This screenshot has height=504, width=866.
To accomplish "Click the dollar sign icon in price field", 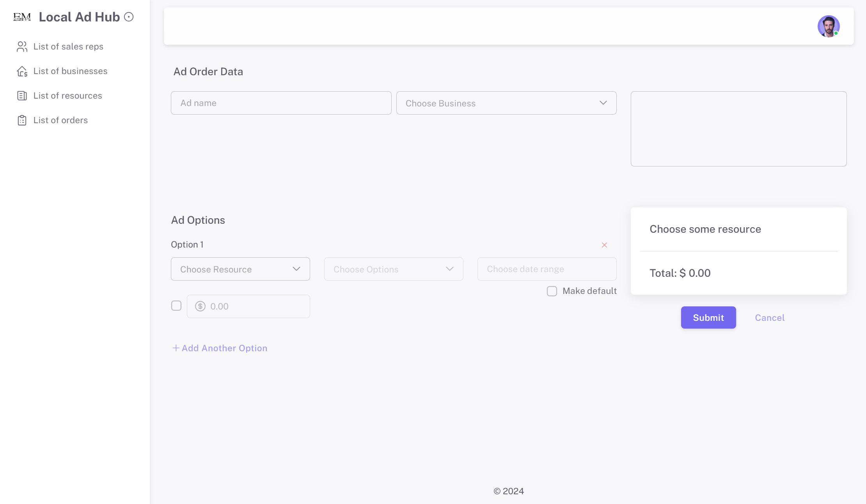I will click(201, 306).
